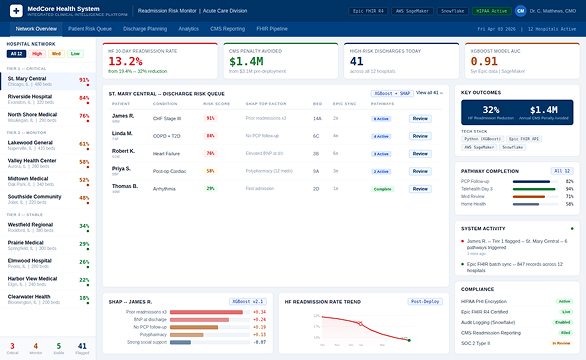Click the Snowflake header badge
Image resolution: width=586 pixels, height=360 pixels.
pos(452,11)
